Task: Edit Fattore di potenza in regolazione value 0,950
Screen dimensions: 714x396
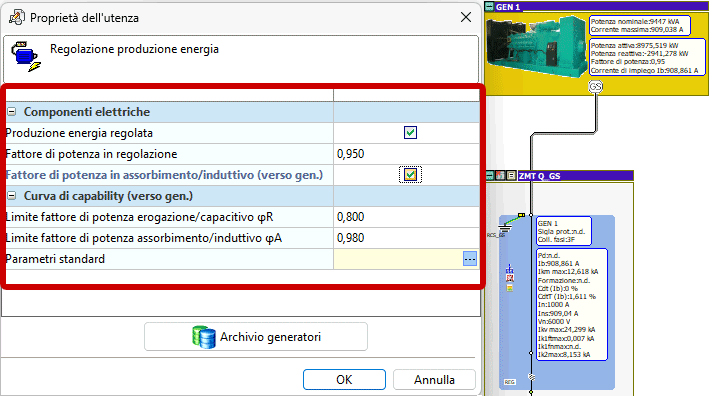Action: 406,154
